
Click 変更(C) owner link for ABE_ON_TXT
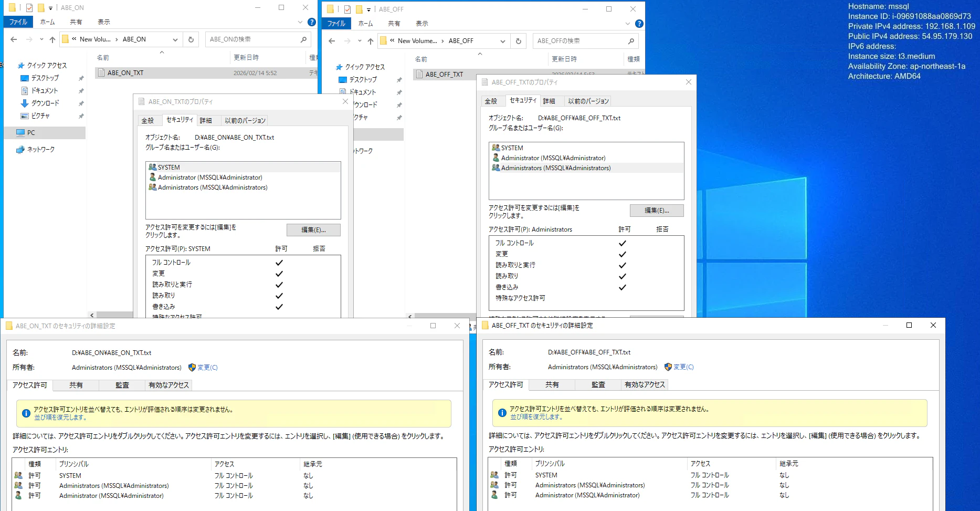207,368
